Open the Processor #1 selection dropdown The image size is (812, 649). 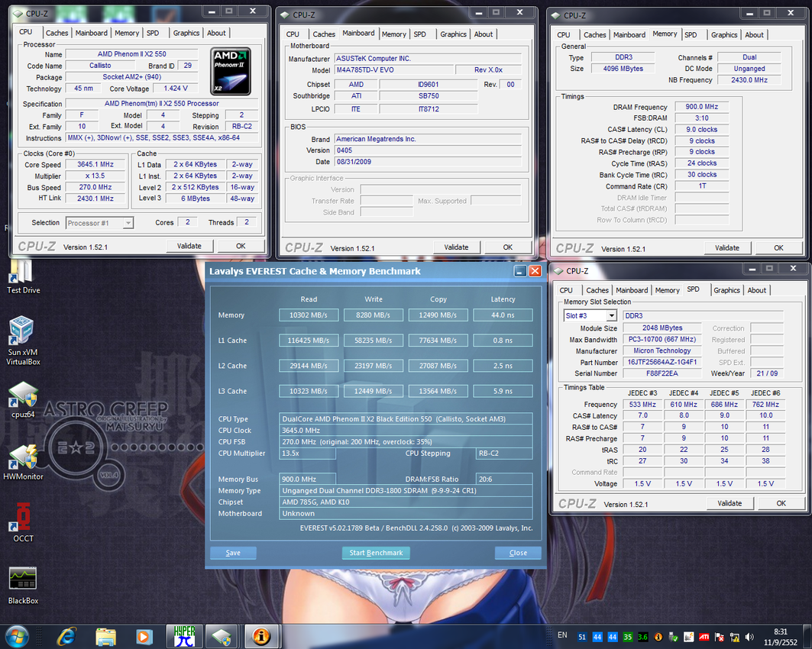[128, 223]
